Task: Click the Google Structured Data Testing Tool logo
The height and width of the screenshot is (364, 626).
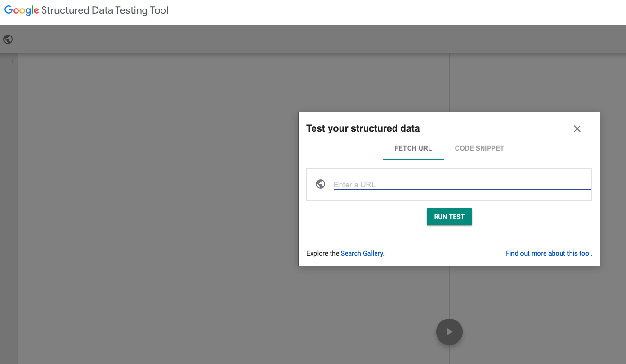Action: point(86,10)
